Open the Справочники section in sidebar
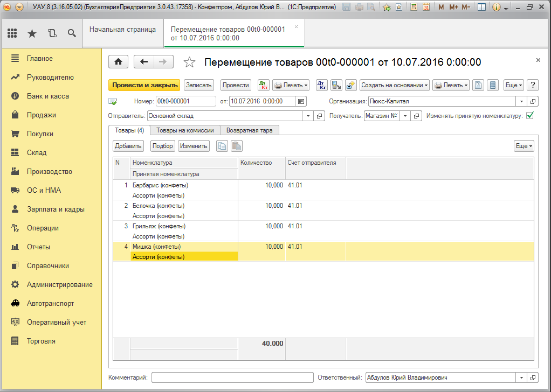 (48, 266)
